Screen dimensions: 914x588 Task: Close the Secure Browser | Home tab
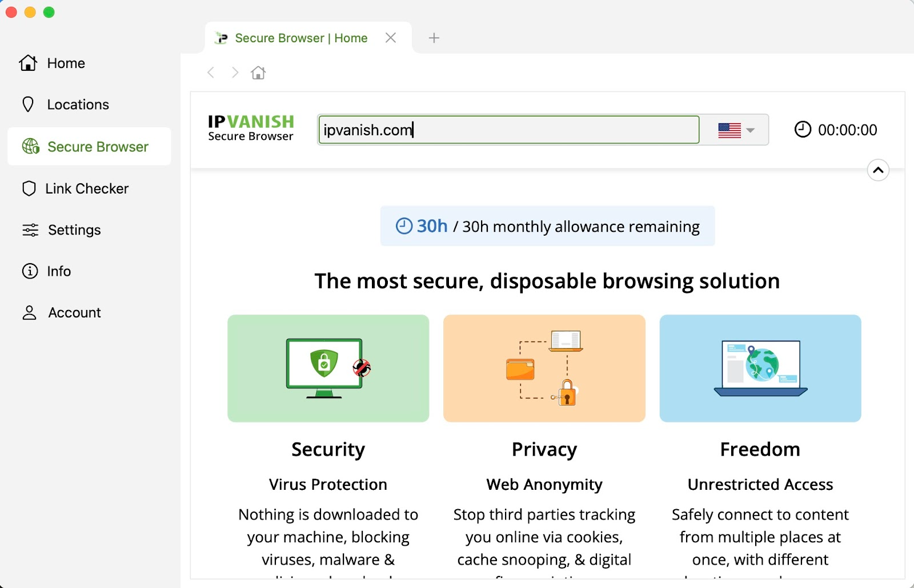[x=391, y=38]
